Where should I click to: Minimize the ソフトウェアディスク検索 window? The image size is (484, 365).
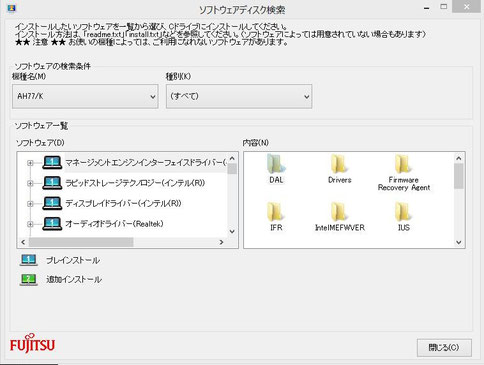(427, 7)
